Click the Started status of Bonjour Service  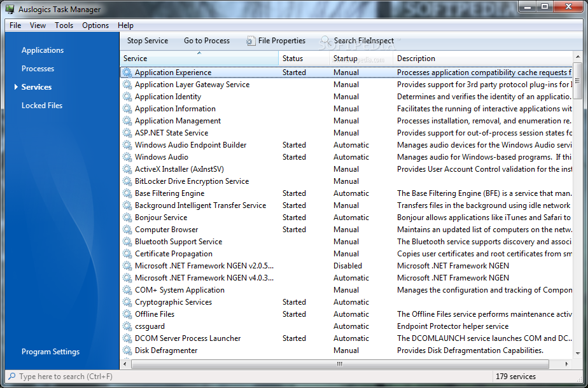click(294, 218)
